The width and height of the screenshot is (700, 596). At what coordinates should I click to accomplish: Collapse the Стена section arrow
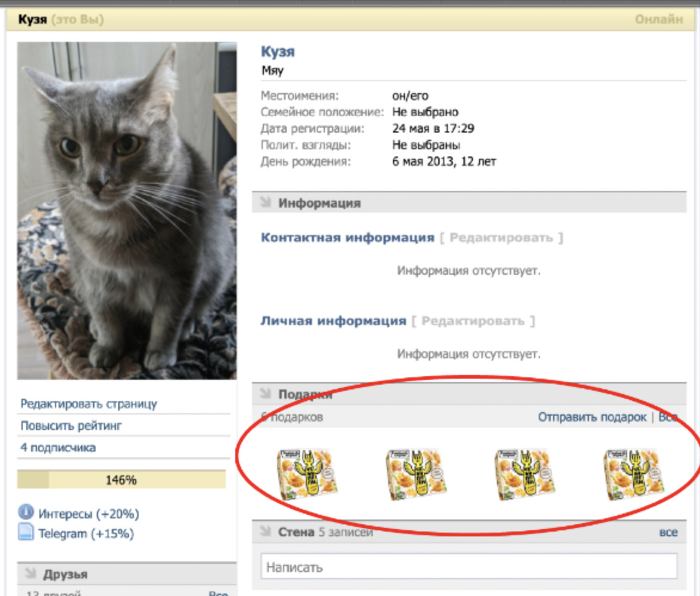(266, 531)
